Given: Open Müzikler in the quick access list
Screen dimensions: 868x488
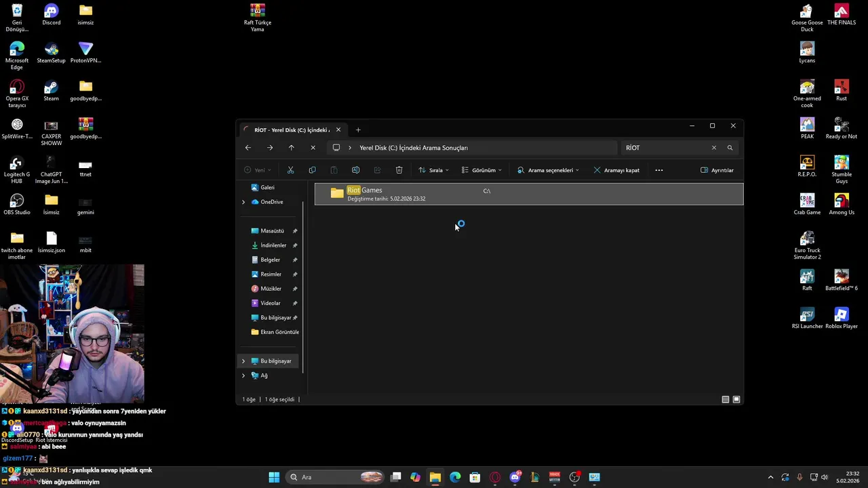Looking at the screenshot, I should [271, 289].
